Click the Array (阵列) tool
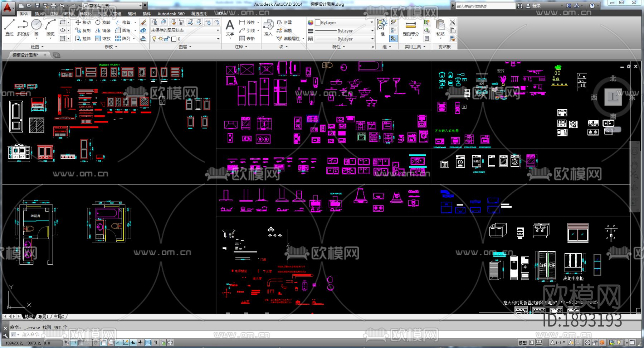This screenshot has height=348, width=644. tap(123, 39)
